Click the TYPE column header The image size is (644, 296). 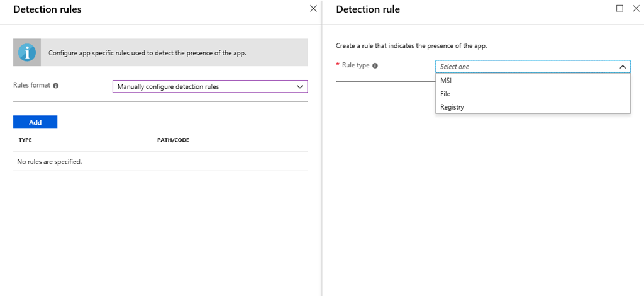(x=25, y=140)
